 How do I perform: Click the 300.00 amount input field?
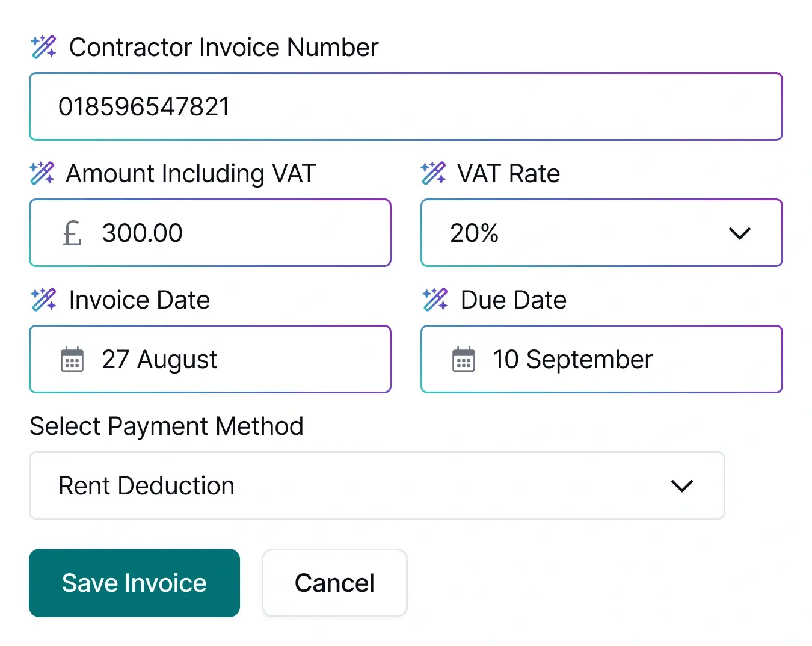[210, 233]
